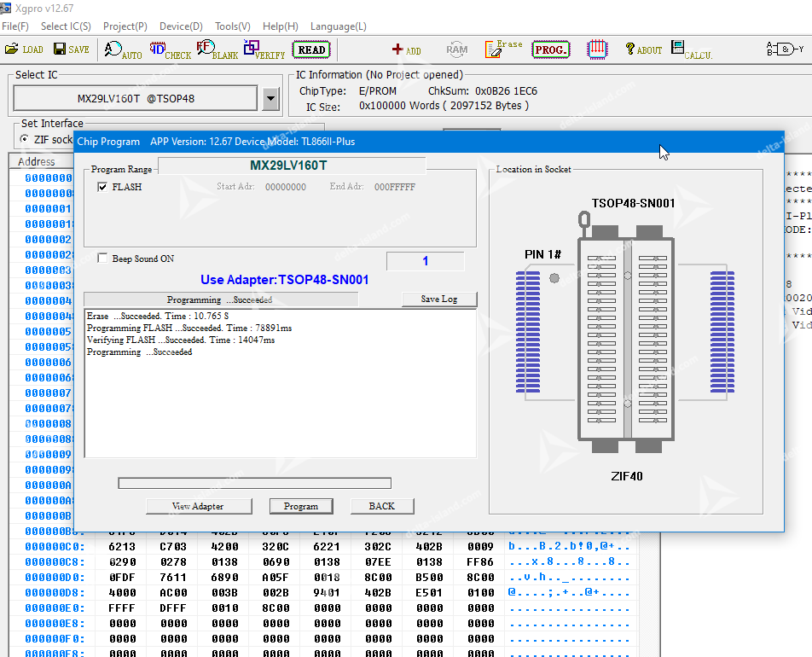The height and width of the screenshot is (657, 812).
Task: Click the View Adapter button
Action: click(x=199, y=506)
